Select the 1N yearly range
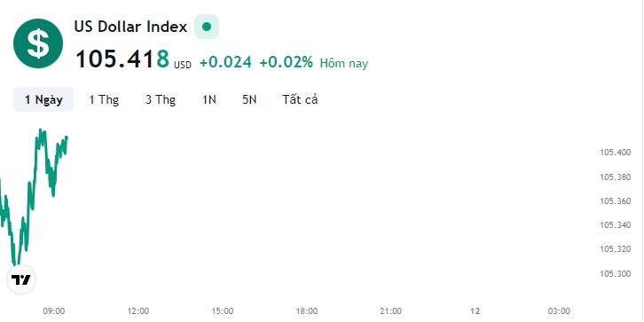644x322 pixels. [209, 99]
